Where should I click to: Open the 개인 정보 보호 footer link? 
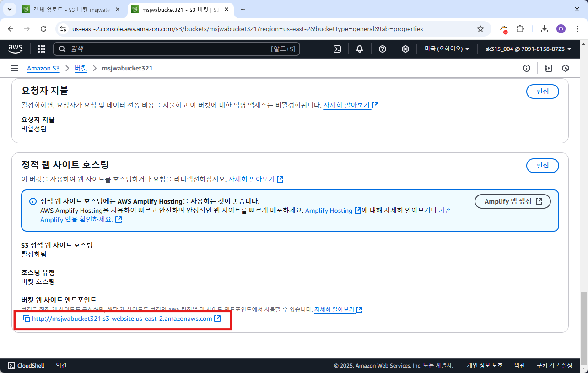tap(485, 365)
